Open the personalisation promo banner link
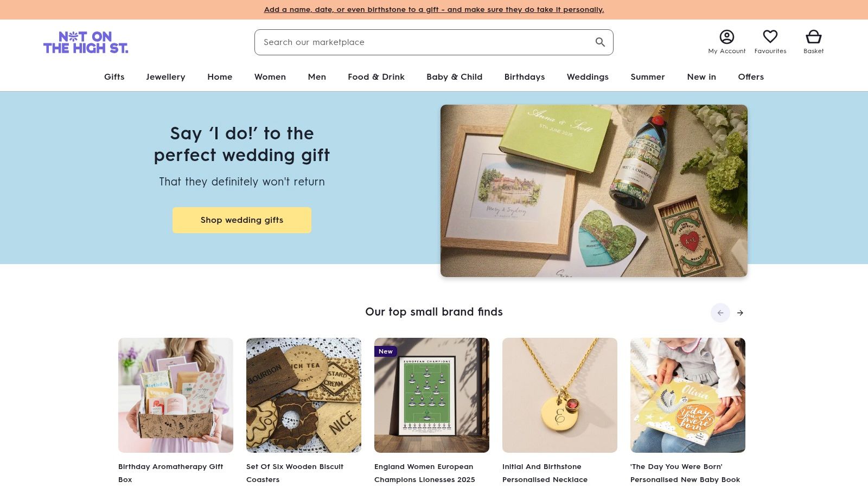 coord(434,10)
